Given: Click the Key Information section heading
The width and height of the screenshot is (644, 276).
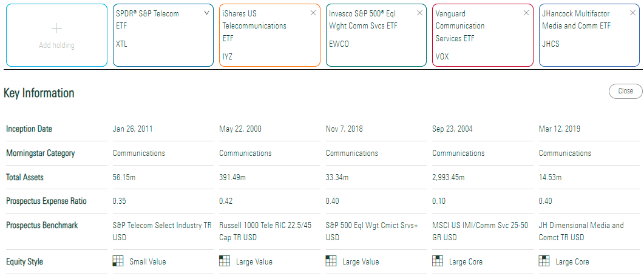Looking at the screenshot, I should click(39, 93).
